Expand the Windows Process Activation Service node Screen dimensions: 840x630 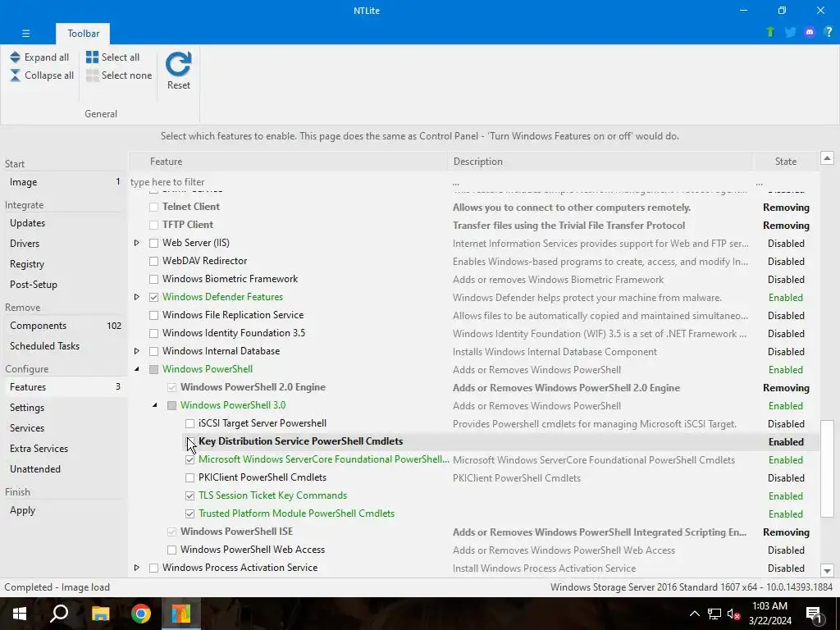click(x=137, y=568)
